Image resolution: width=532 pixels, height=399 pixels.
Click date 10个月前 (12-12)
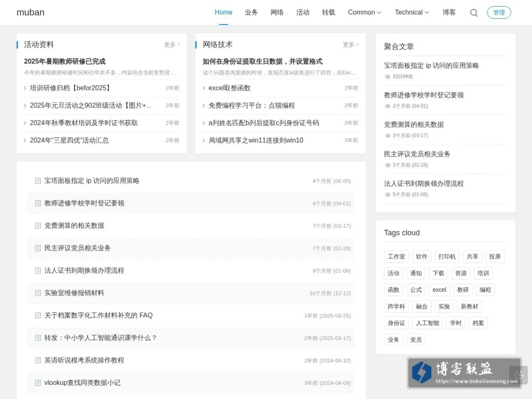(330, 293)
